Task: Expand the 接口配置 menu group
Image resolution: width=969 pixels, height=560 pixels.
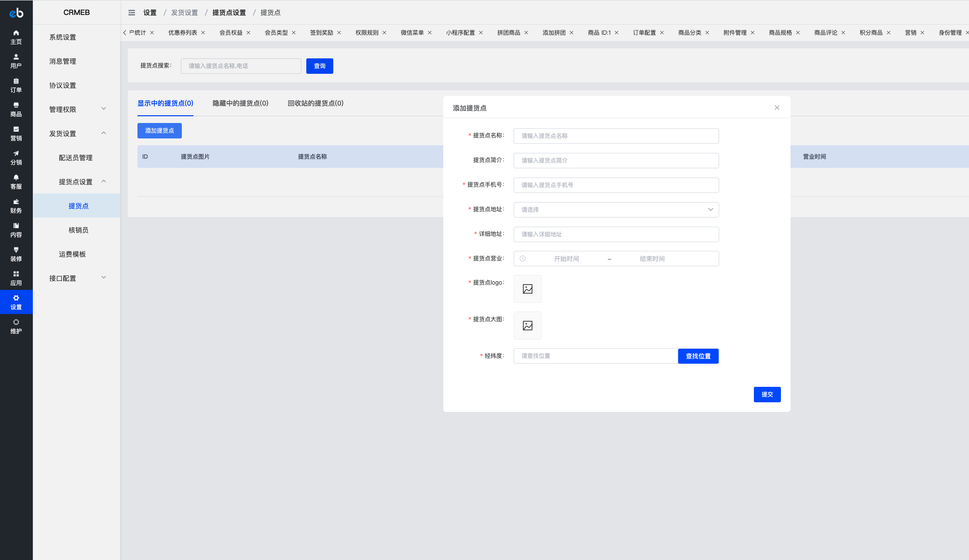Action: pos(77,278)
